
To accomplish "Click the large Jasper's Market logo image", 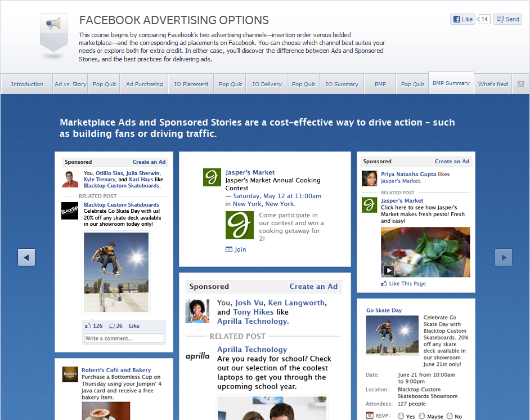I will (x=240, y=225).
